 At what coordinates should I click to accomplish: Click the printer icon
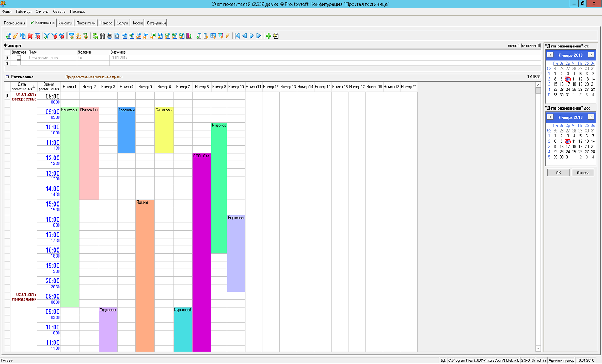pos(109,35)
